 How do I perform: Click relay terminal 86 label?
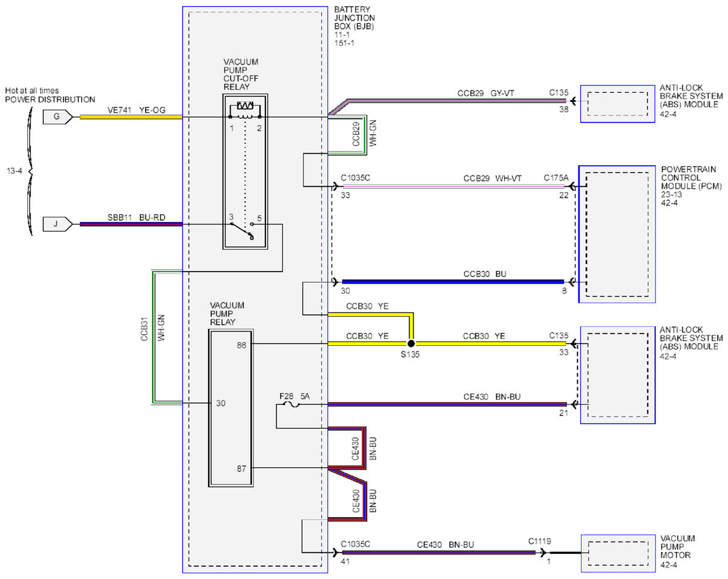[x=242, y=345]
